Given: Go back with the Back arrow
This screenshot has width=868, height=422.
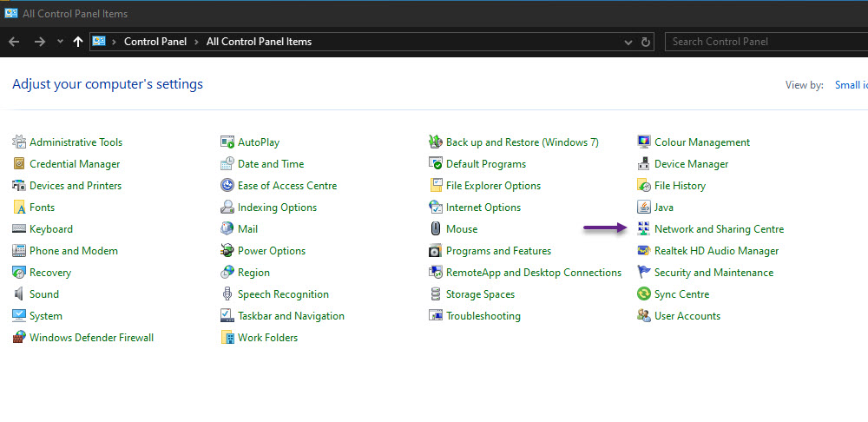Looking at the screenshot, I should (x=15, y=42).
